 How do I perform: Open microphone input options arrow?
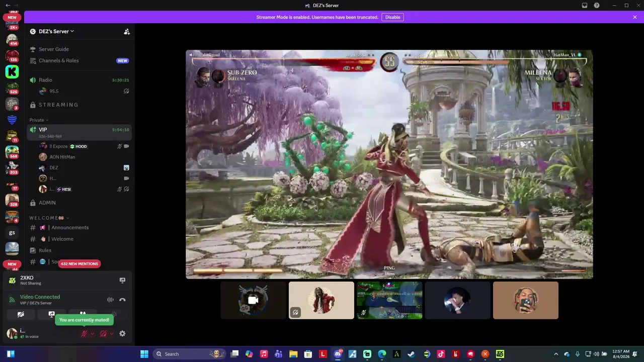coord(93,333)
